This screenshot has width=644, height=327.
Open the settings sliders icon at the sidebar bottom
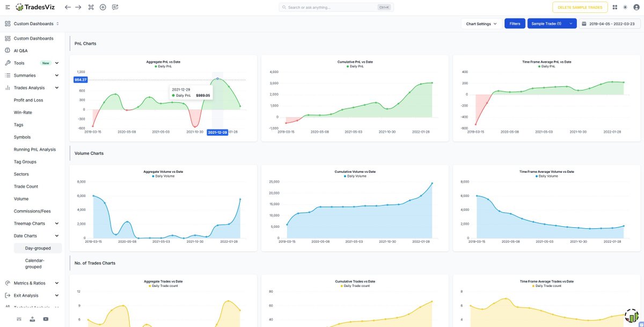19,319
